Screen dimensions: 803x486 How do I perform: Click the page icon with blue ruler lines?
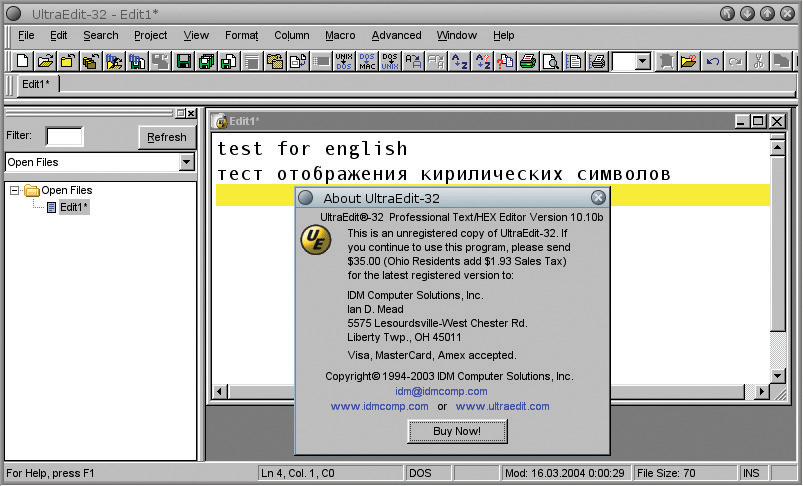click(x=574, y=62)
